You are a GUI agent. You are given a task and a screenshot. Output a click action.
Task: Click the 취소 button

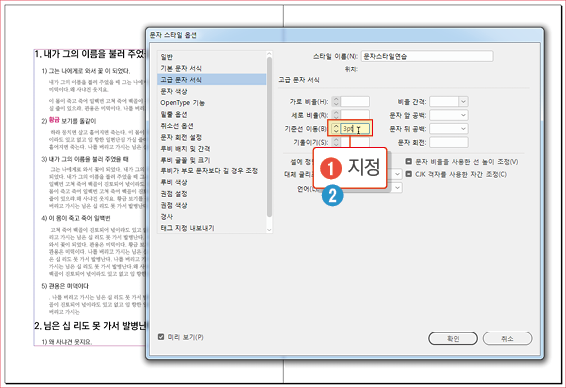click(507, 339)
